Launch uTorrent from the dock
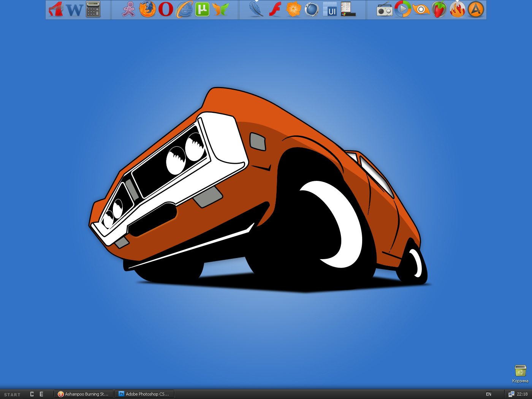 pos(202,9)
